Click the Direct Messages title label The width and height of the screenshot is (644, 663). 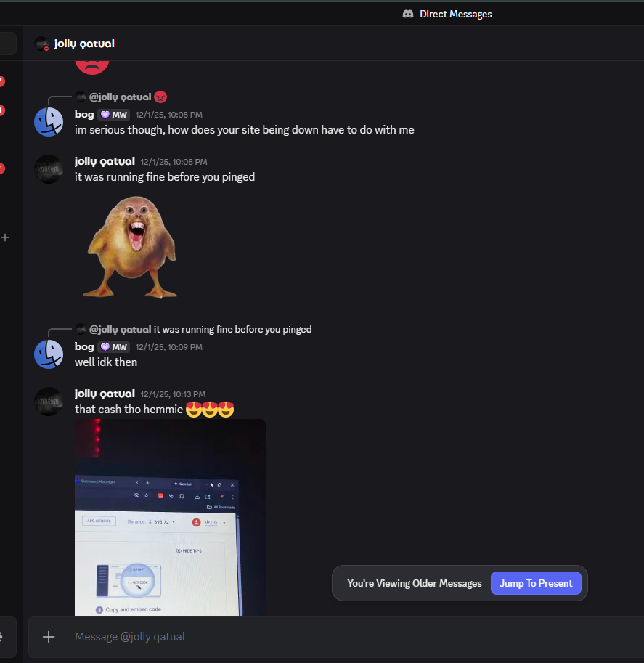tap(455, 14)
